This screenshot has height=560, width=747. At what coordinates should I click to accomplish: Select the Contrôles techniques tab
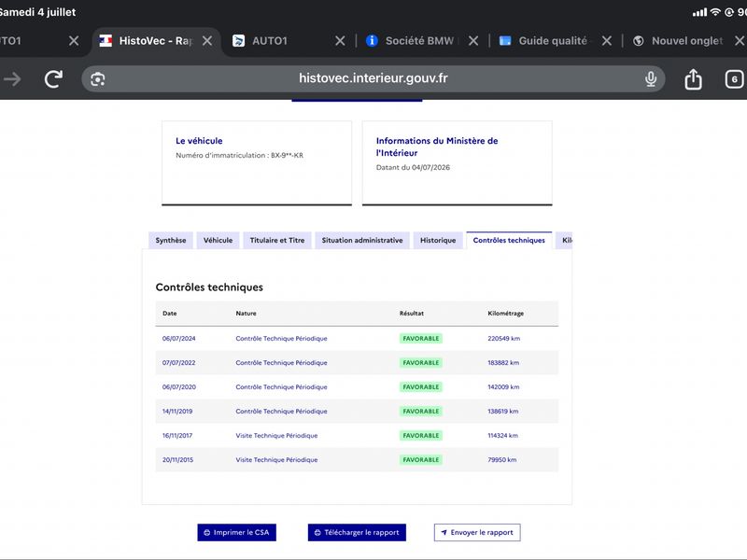[x=509, y=241]
